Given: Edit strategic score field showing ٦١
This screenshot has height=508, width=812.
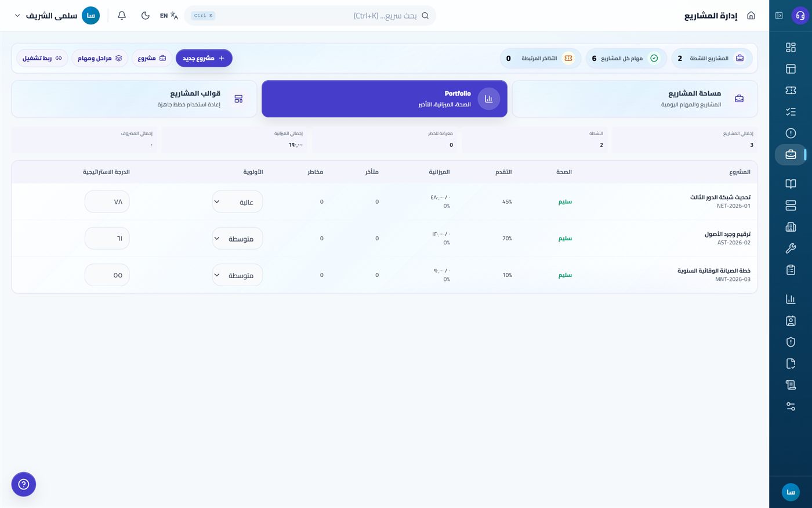Looking at the screenshot, I should click(107, 239).
